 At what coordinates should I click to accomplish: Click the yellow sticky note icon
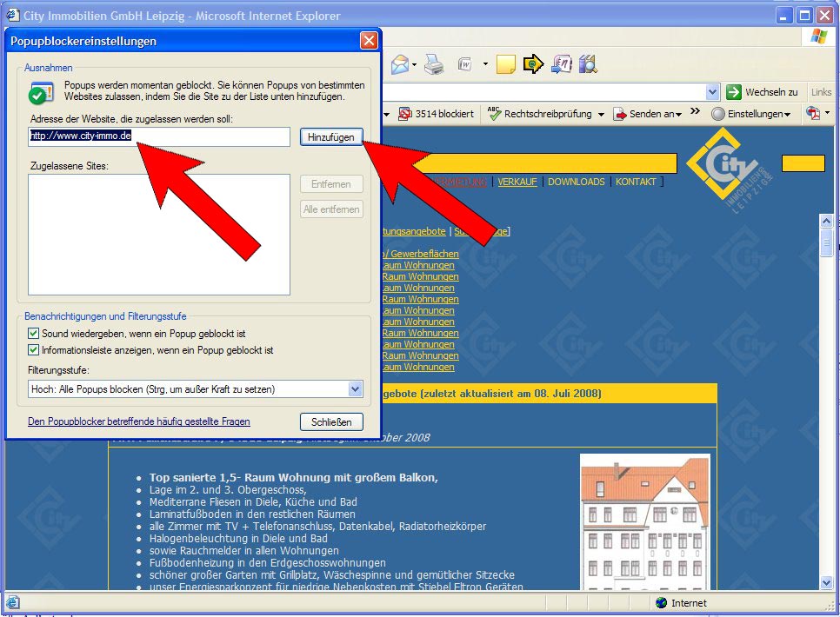tap(506, 64)
